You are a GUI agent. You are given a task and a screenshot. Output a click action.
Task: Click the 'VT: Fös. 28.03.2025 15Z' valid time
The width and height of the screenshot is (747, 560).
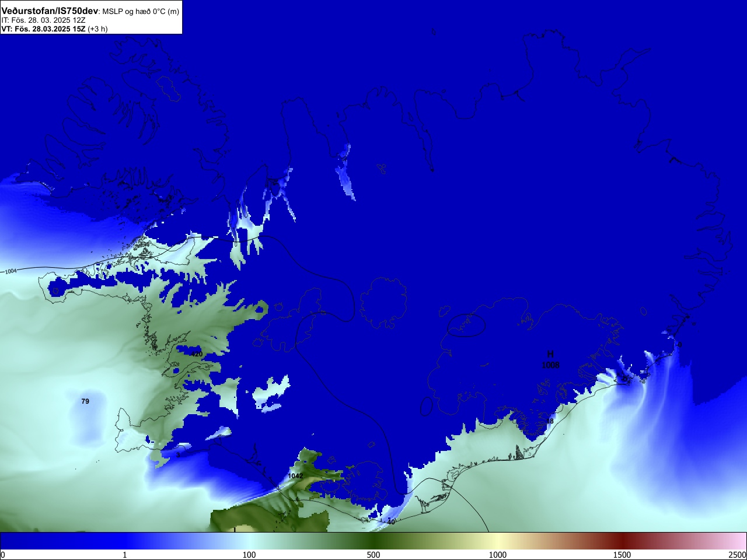point(43,29)
